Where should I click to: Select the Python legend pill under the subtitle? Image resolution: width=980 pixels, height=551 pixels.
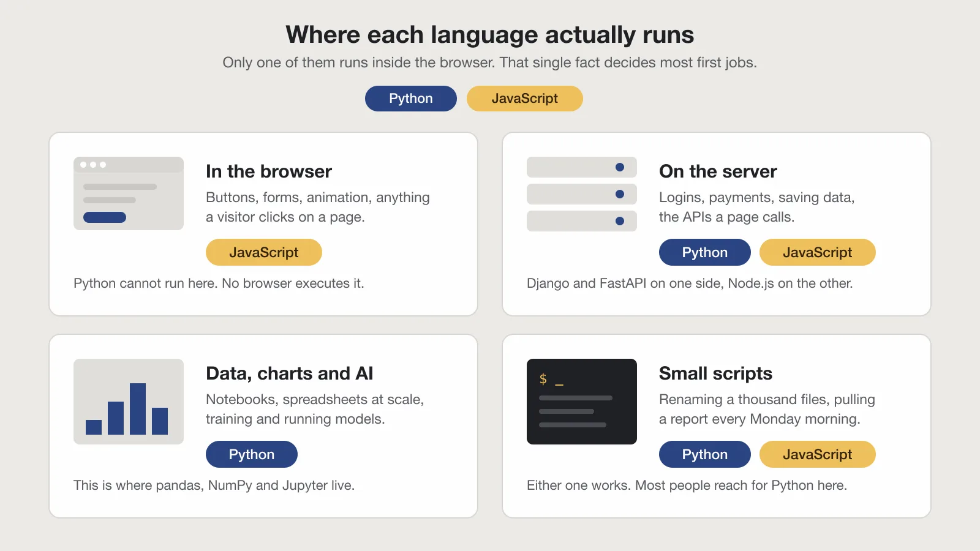coord(411,99)
